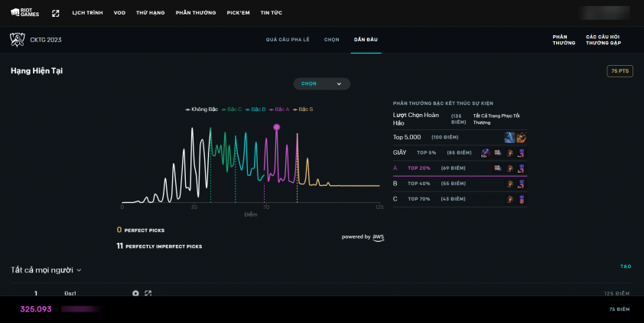
Task: Click the 75 PTS badge
Action: click(620, 71)
